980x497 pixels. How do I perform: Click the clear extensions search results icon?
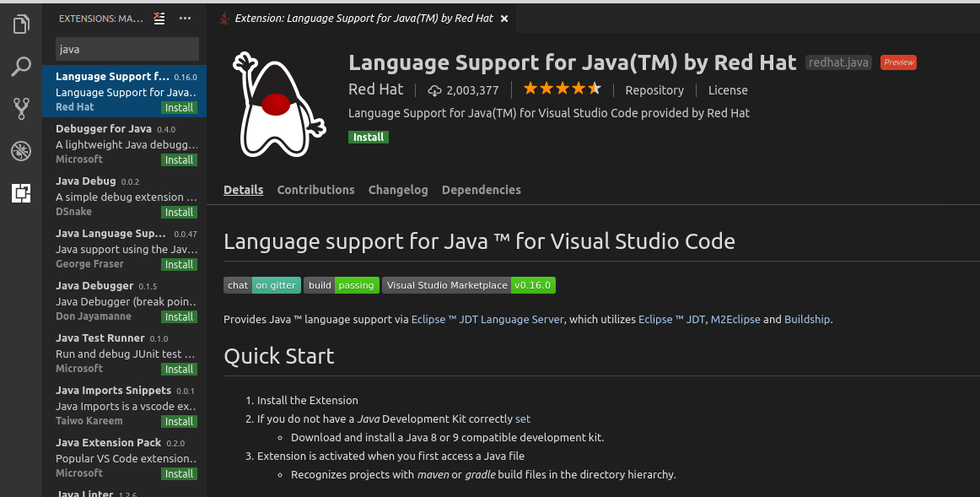point(159,18)
